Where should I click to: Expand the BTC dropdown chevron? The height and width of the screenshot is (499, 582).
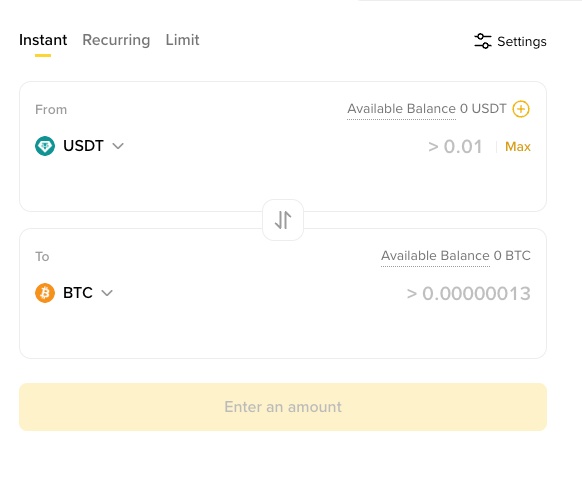[x=107, y=293]
